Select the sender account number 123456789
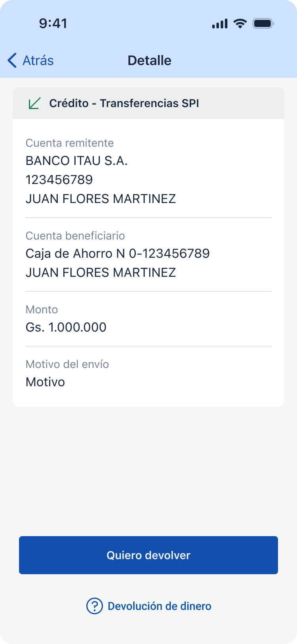Viewport: 297px width, 644px height. [59, 180]
